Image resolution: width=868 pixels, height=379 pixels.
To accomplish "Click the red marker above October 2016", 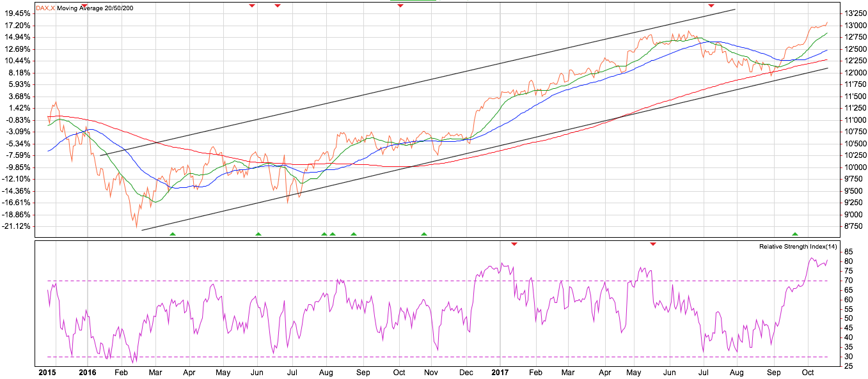I will [400, 6].
